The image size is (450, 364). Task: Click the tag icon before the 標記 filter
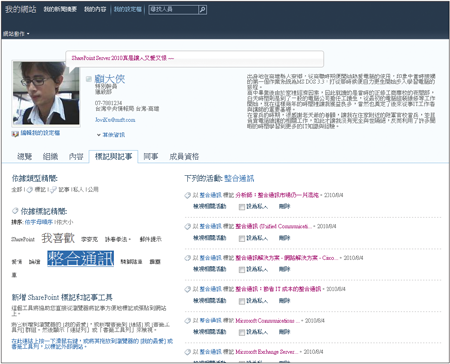coord(29,190)
